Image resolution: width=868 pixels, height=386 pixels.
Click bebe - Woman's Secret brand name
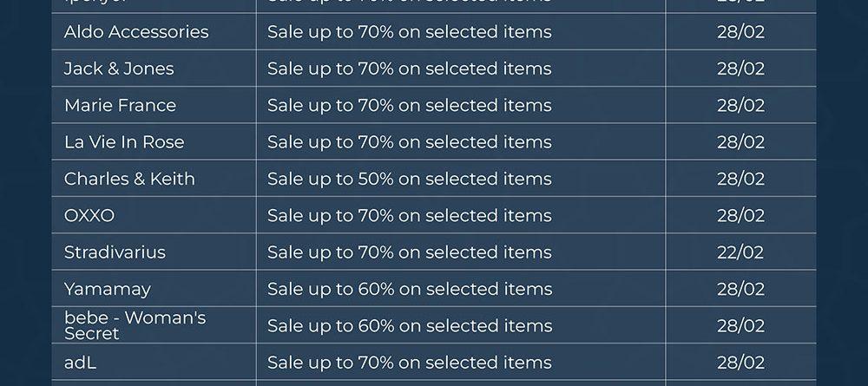coord(135,325)
